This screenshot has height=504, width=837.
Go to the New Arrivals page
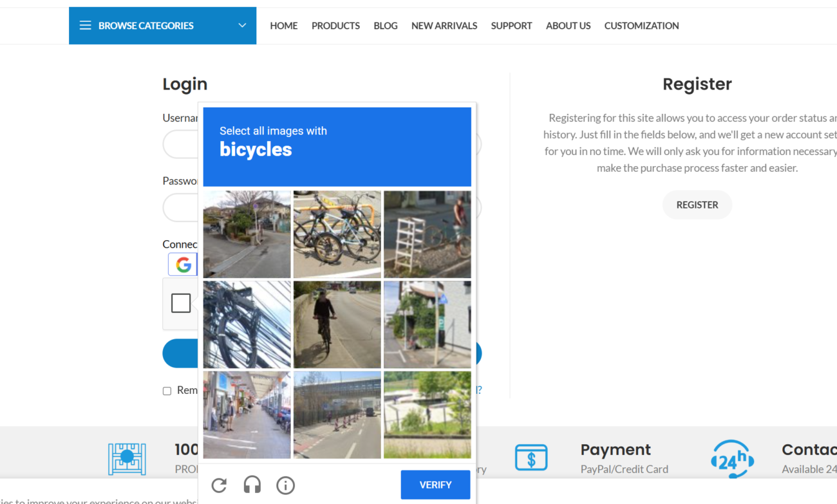coord(444,26)
